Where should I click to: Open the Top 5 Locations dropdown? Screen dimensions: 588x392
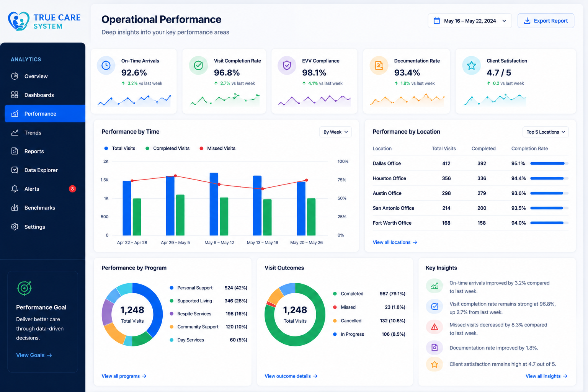546,132
